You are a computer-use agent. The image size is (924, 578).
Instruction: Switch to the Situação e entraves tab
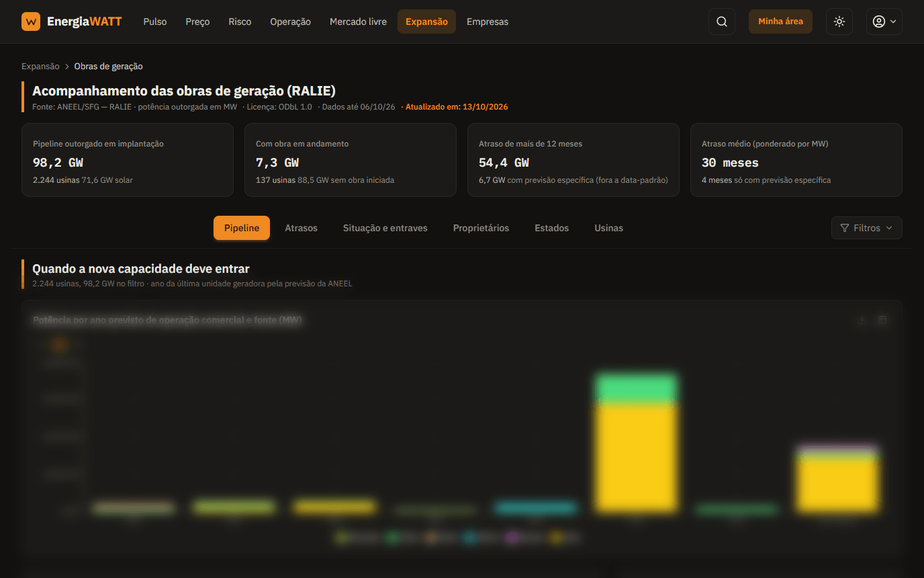pyautogui.click(x=385, y=228)
